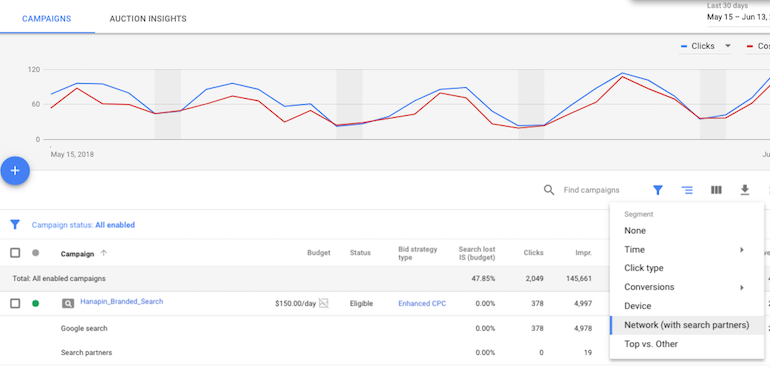Click the funnel icon next to Campaign status
The image size is (770, 368).
[x=15, y=225]
